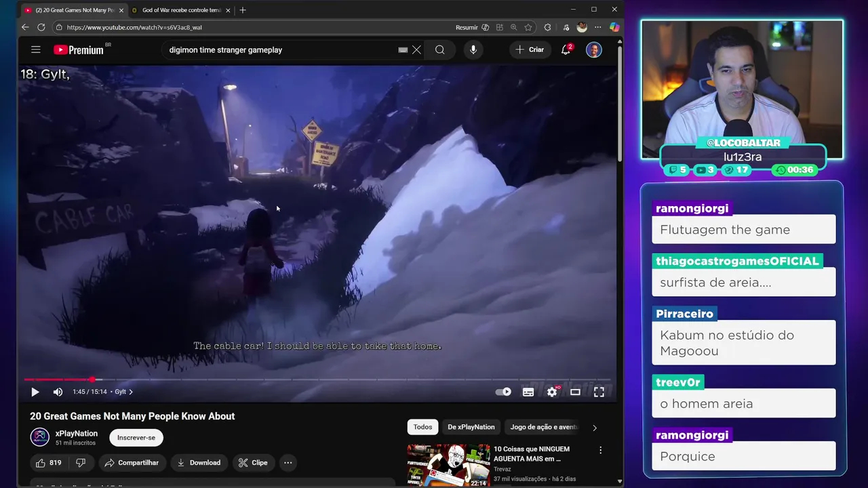Open the split screen browser icon
The image size is (868, 488).
click(x=500, y=27)
